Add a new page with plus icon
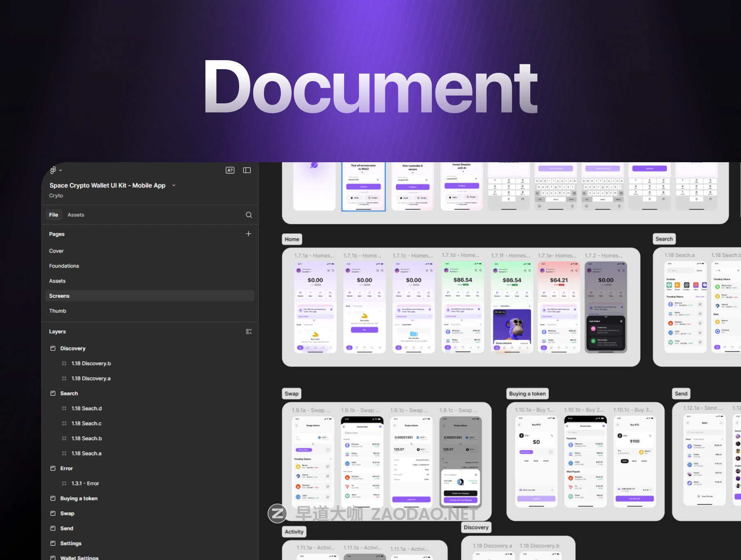Screen dimensions: 741x560 (249, 234)
